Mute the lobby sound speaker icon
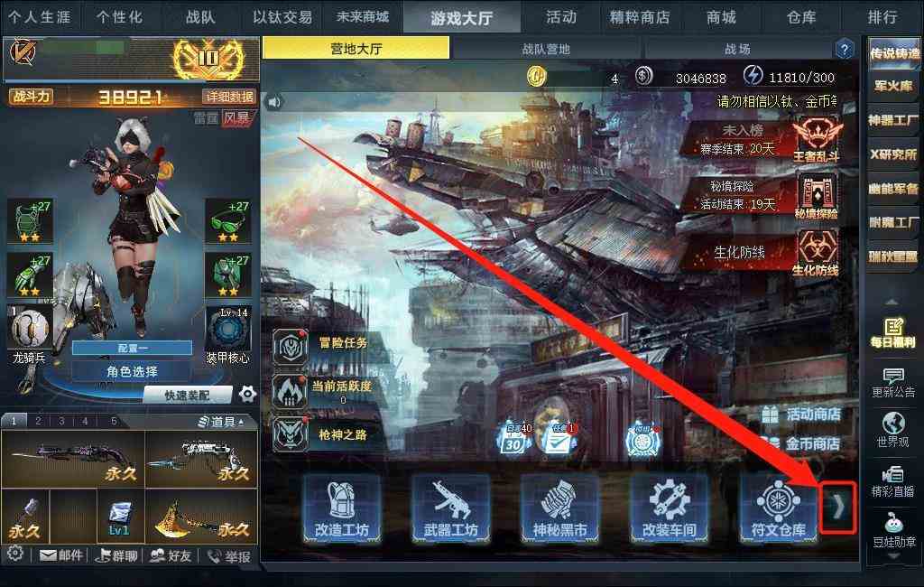Screen dimensions: 924x587 [274, 102]
